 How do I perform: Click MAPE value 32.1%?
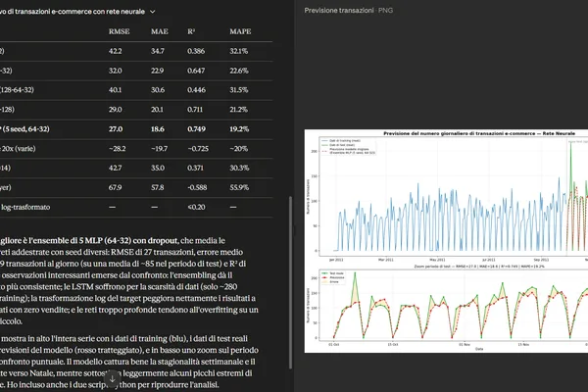239,51
